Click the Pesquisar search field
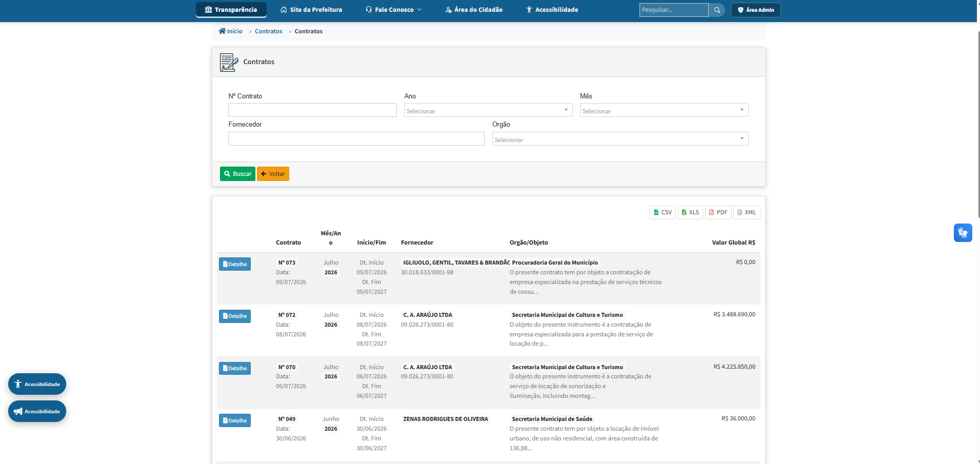The image size is (980, 464). tap(674, 10)
